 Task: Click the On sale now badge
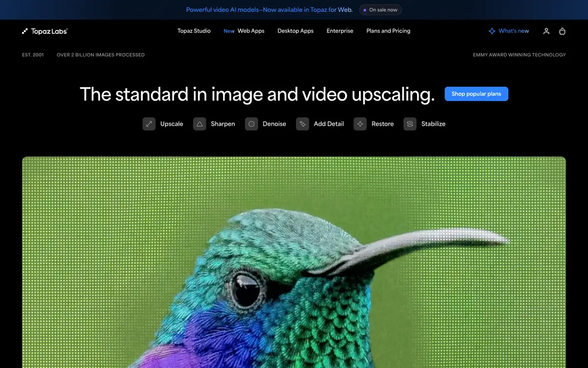click(380, 10)
